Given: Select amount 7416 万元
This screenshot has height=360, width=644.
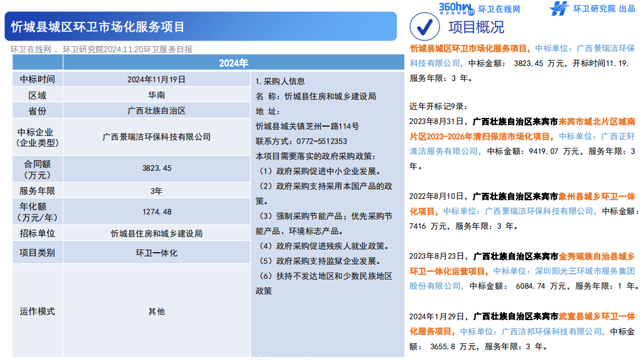Looking at the screenshot, I should (427, 226).
